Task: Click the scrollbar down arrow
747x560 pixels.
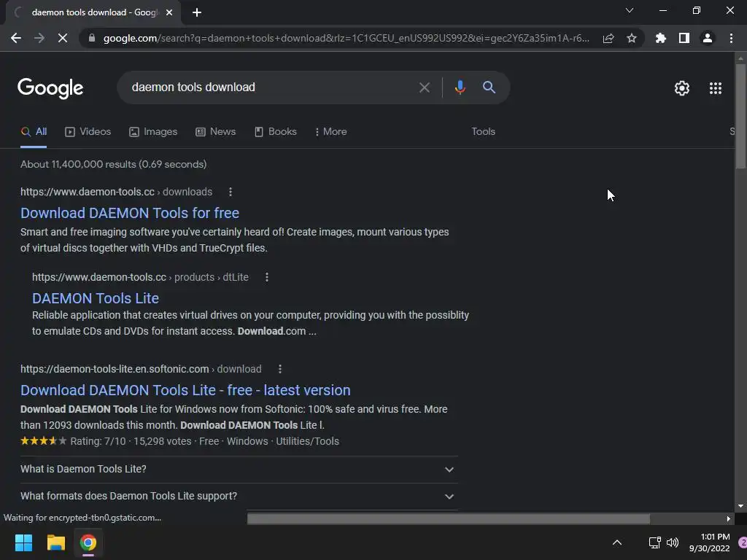Action: [x=740, y=506]
